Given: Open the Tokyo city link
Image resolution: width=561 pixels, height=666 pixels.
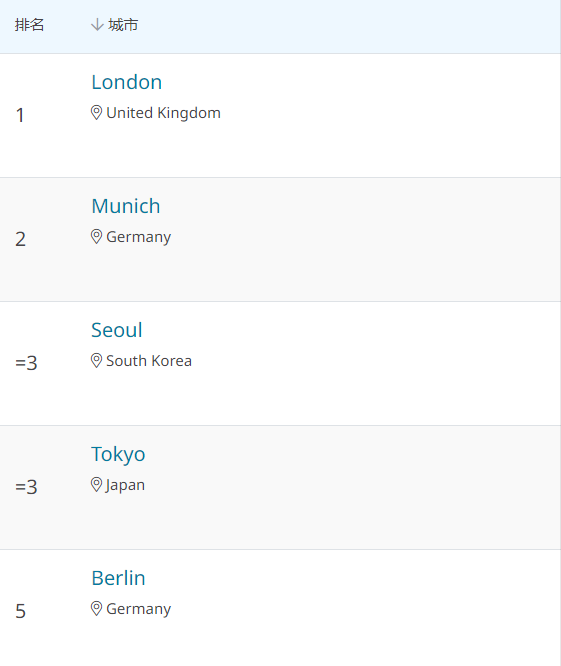Looking at the screenshot, I should 118,454.
